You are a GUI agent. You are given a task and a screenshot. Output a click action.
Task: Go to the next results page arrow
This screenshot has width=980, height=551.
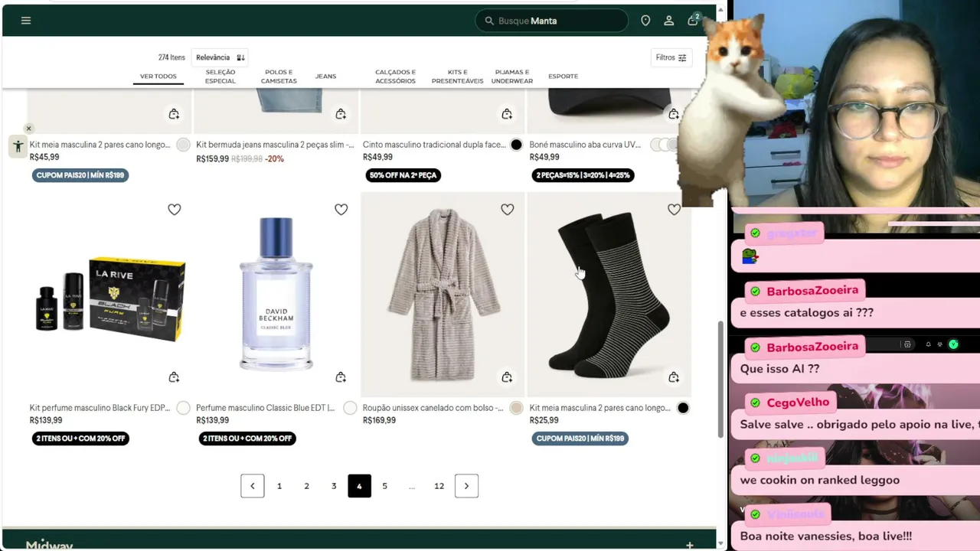click(x=466, y=486)
